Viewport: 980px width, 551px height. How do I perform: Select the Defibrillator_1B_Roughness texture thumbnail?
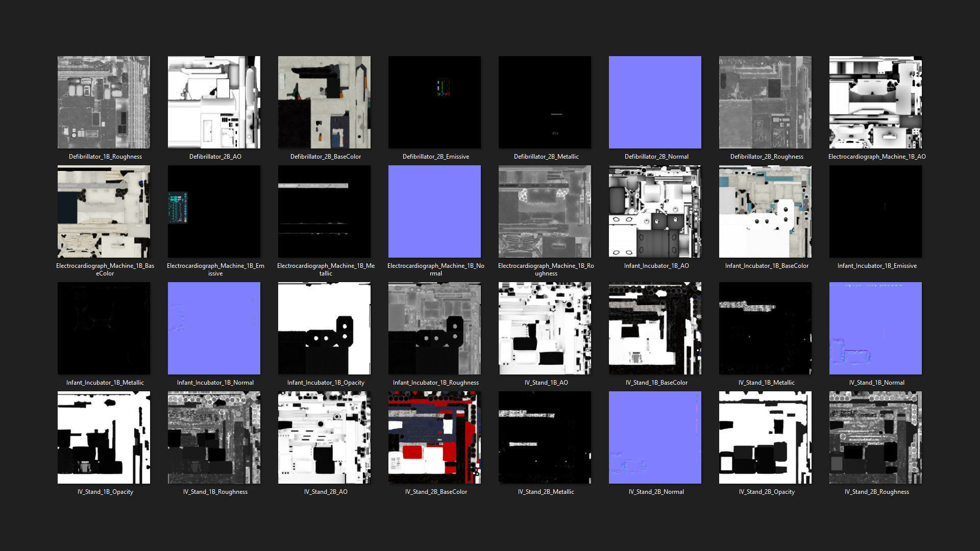point(104,102)
